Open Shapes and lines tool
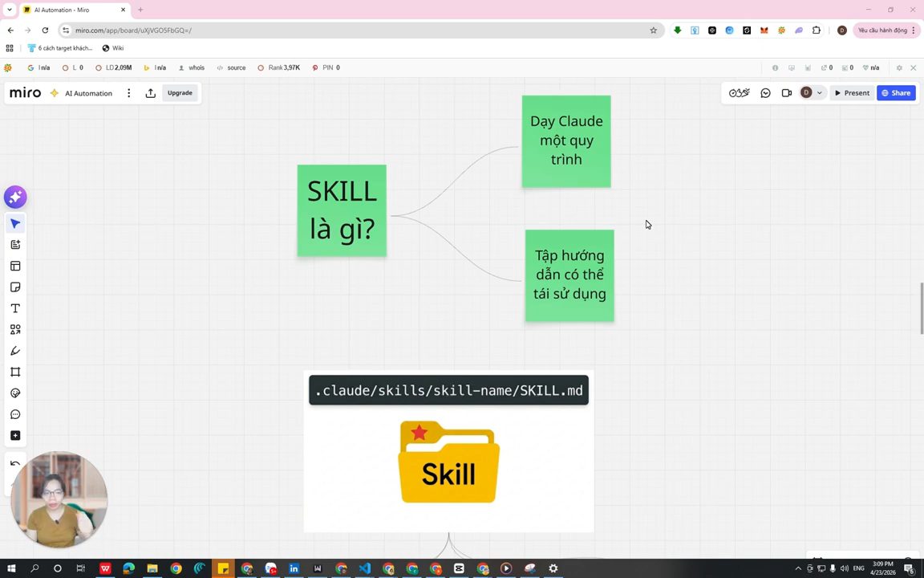Screen dimensions: 924x578 pyautogui.click(x=15, y=330)
